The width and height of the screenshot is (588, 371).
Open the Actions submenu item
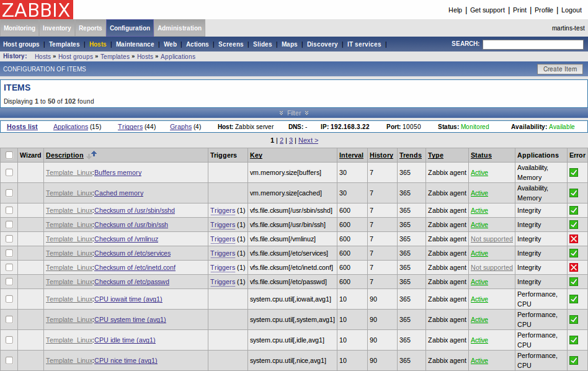(x=197, y=44)
